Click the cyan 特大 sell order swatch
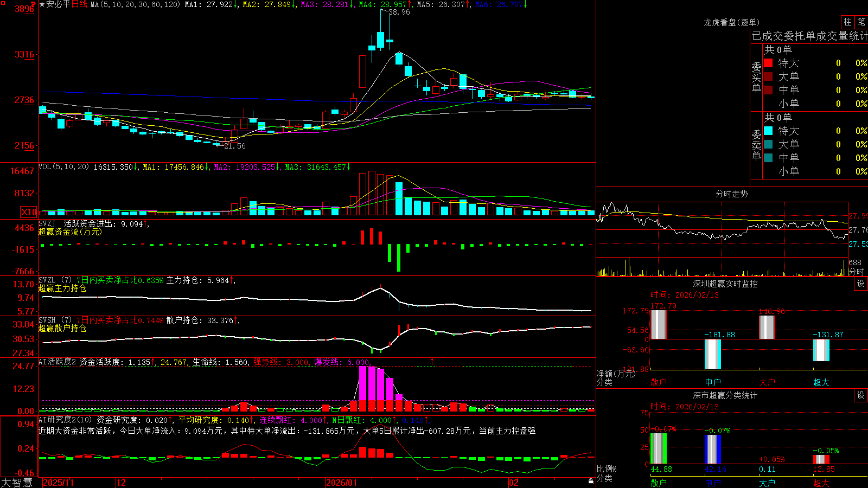868x488 pixels. click(768, 131)
